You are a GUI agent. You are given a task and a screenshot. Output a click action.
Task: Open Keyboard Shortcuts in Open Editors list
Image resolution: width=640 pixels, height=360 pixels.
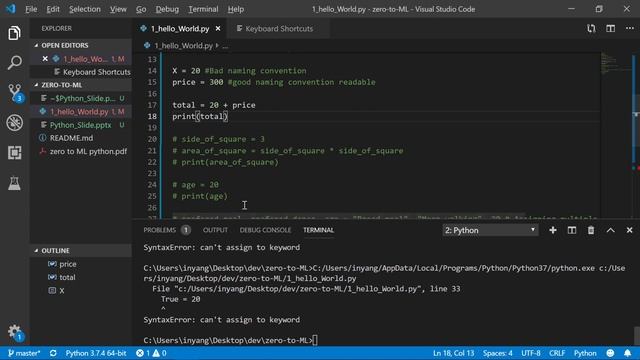tap(82, 72)
